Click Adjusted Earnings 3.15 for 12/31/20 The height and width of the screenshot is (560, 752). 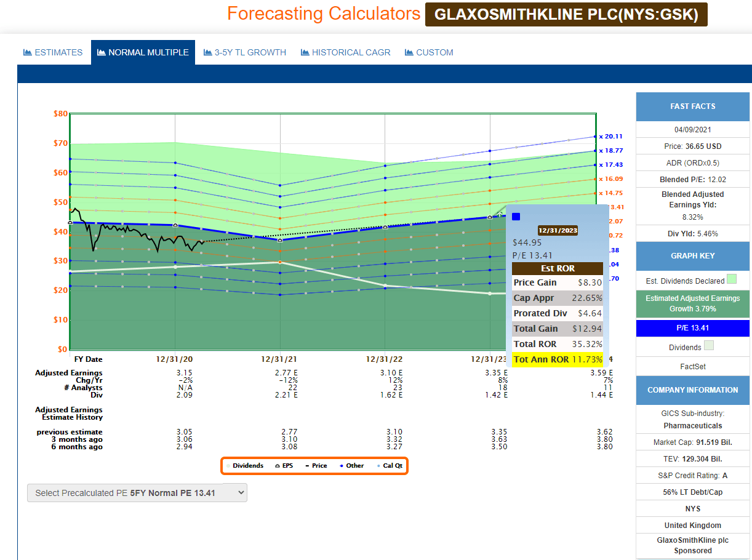click(x=184, y=373)
